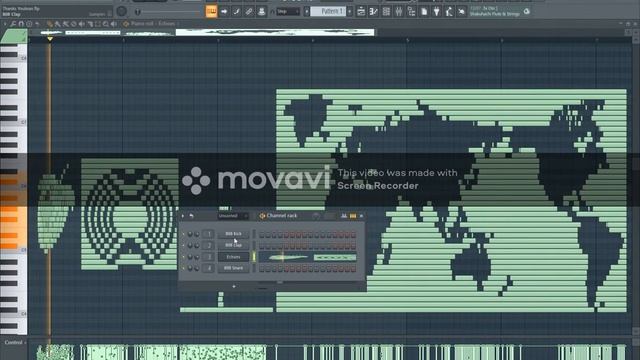Click the wrench tools icon in the piano roll toolbar
This screenshot has width=640, height=360.
click(x=13, y=24)
